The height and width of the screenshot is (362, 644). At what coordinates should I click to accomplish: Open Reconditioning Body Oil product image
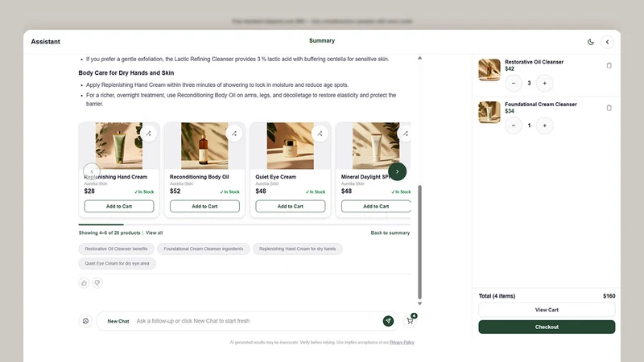[x=204, y=146]
